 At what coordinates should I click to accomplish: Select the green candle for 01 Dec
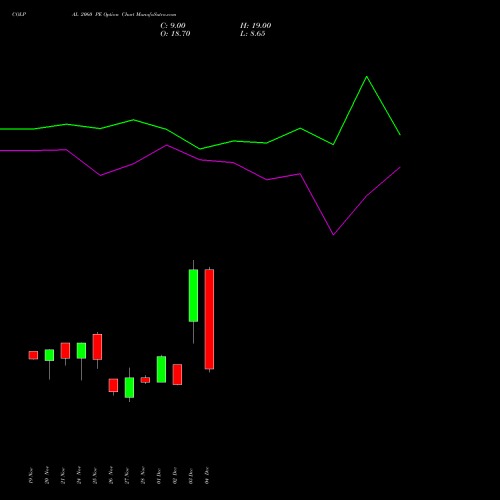(x=161, y=369)
